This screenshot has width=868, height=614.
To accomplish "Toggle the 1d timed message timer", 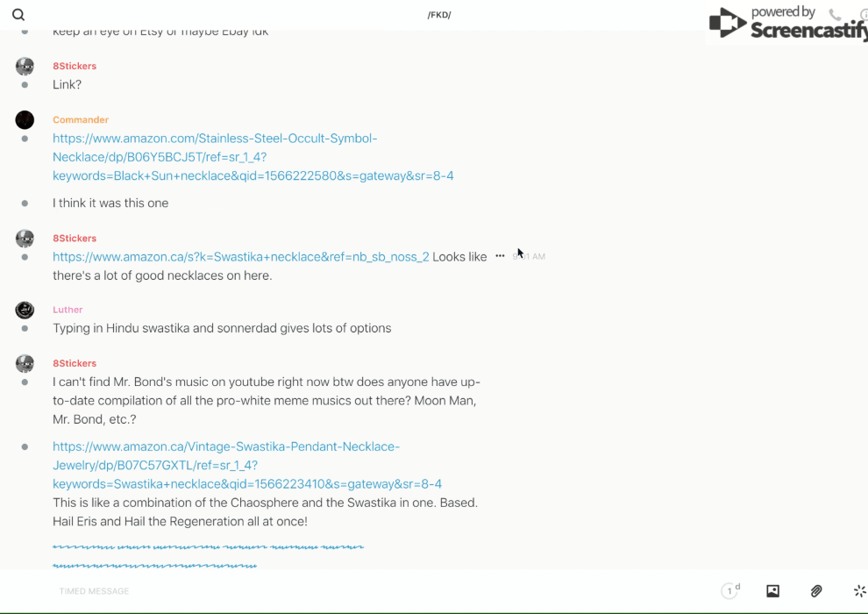I will click(729, 591).
